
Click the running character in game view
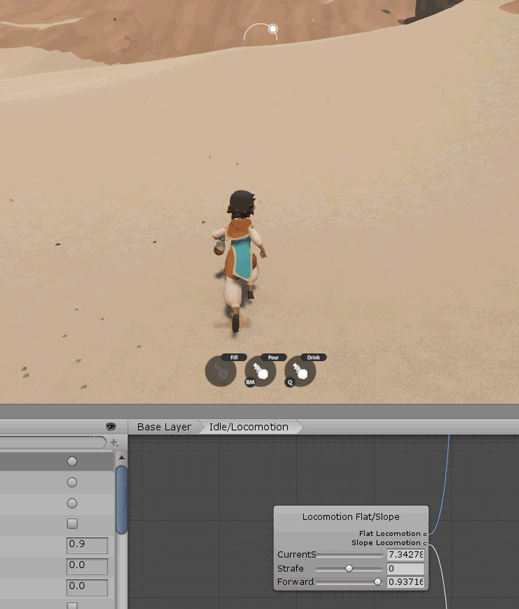pos(240,261)
